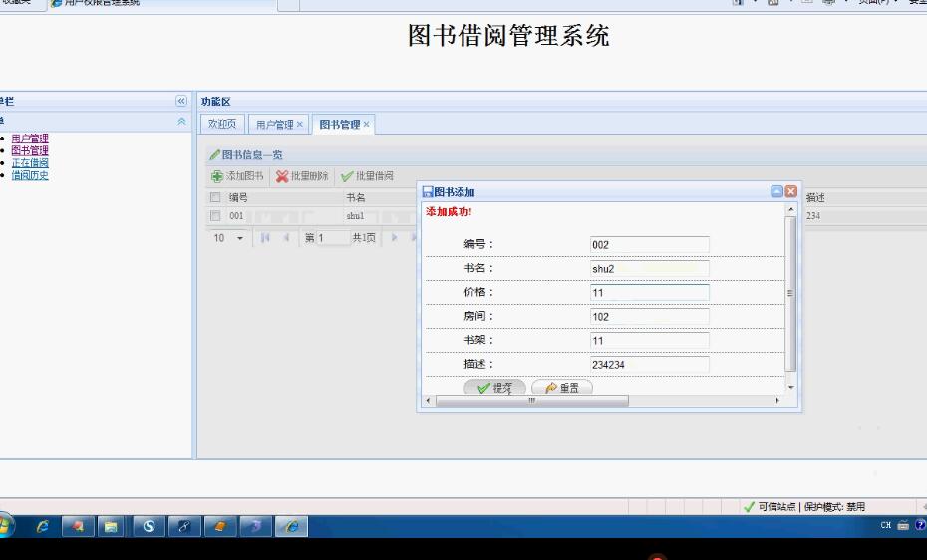Open the Sogou S taskbar icon
The image size is (927, 560).
point(149,526)
